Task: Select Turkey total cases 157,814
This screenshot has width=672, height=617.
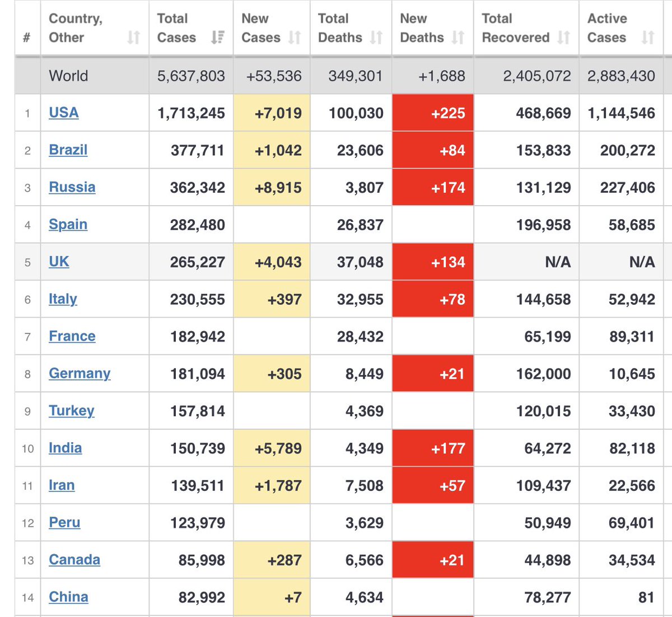Action: coord(198,411)
